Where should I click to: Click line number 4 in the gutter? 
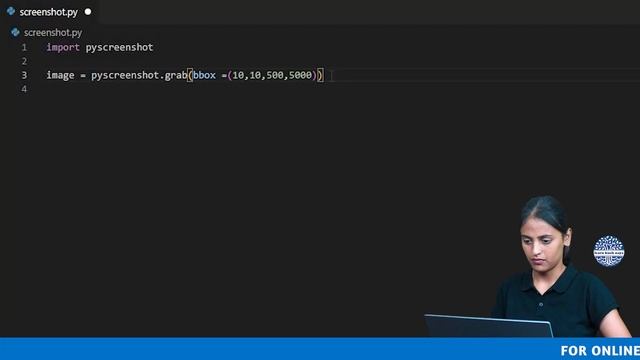coord(24,89)
